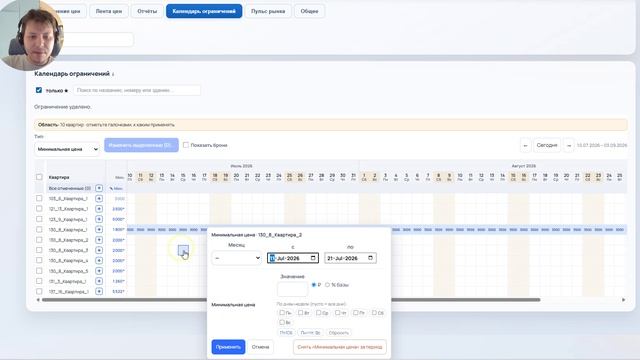Check the box for 137_16_Квартира_1 row
640x360 pixels.
(39, 291)
